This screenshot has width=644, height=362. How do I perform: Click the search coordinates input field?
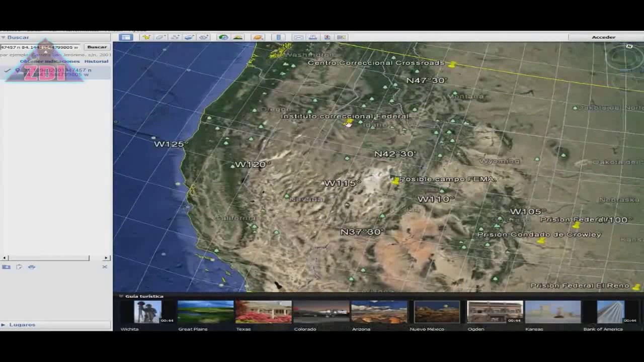[40, 47]
